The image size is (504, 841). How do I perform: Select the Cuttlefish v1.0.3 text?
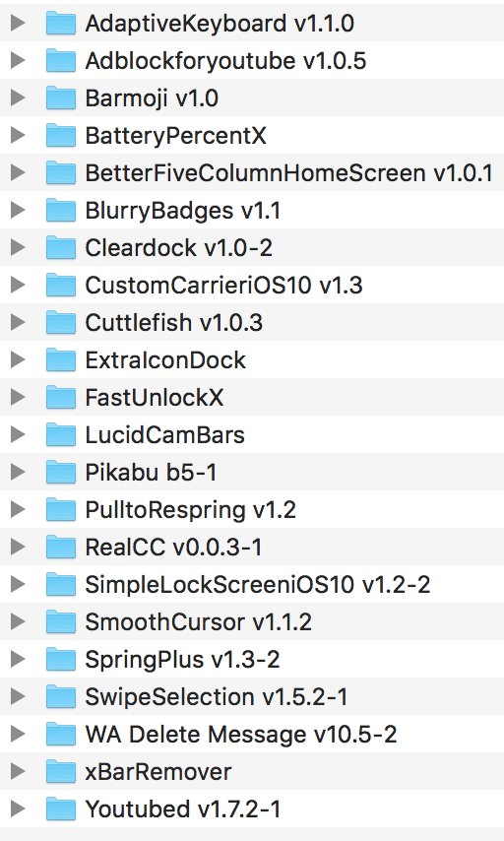(173, 322)
